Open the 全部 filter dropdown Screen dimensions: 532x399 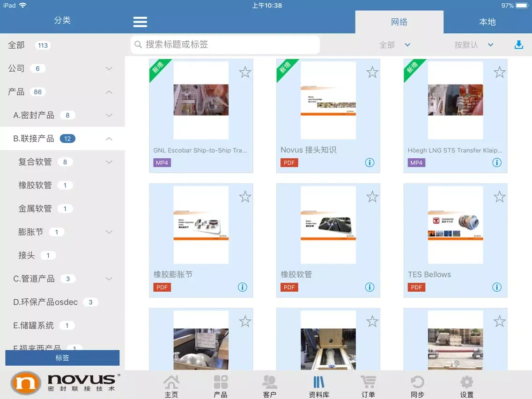(395, 45)
